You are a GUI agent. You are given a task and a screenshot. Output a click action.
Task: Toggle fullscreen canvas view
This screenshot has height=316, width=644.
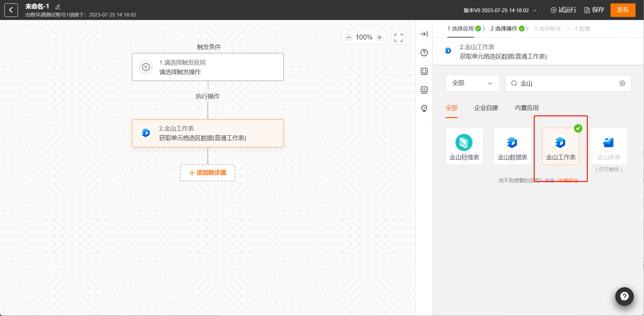point(398,37)
